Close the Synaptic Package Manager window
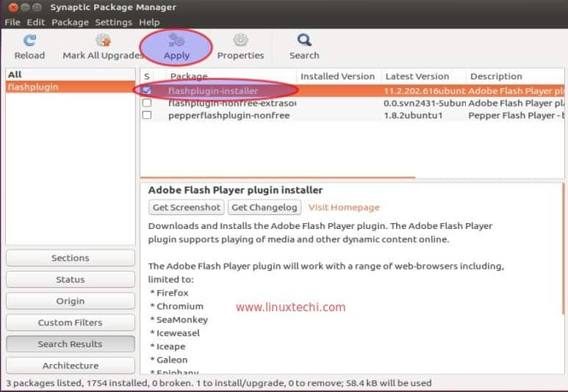The width and height of the screenshot is (568, 392). tap(13, 7)
